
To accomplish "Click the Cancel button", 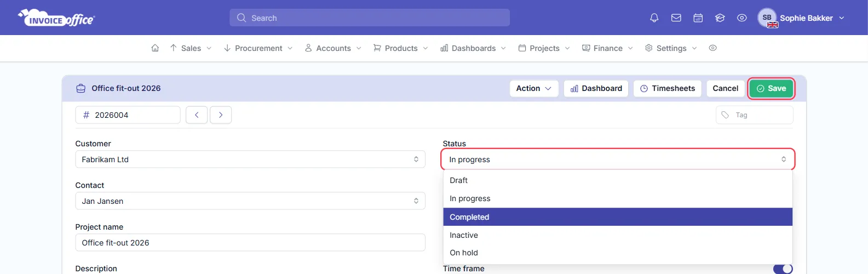I will coord(726,88).
